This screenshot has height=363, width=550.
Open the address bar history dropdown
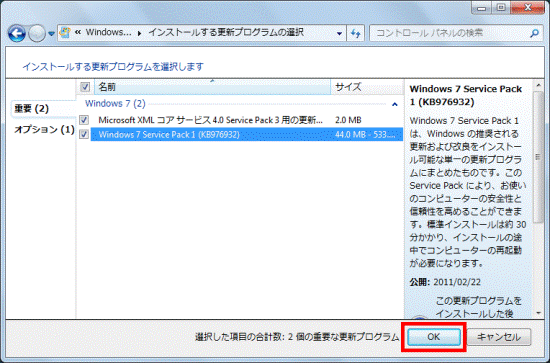[x=339, y=34]
